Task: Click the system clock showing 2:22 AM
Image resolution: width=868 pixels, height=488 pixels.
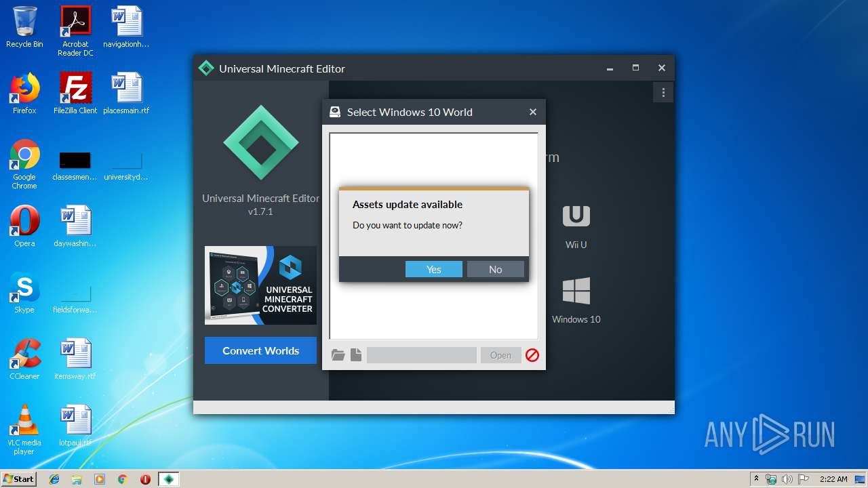Action: [833, 479]
